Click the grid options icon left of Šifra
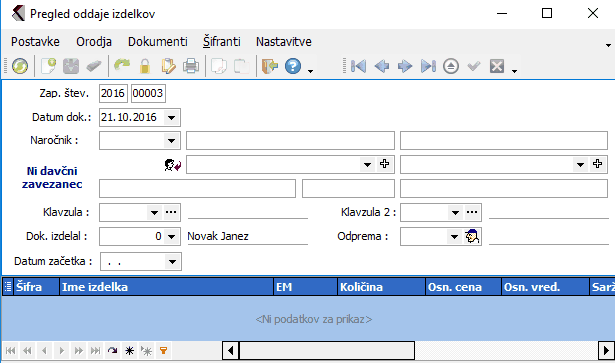Viewport: 615px width, 363px height. (7, 287)
